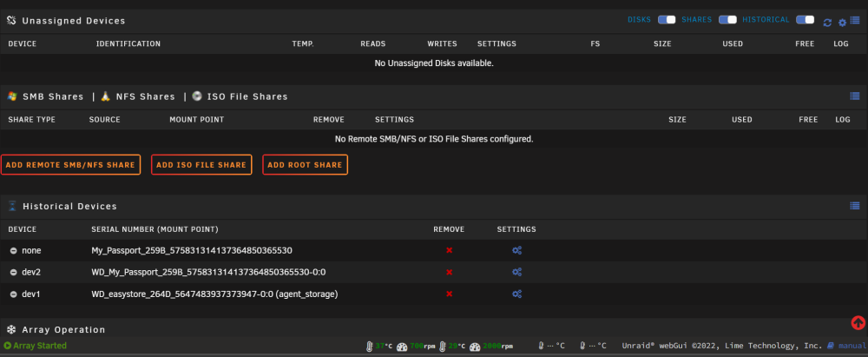Toggle the DISKS switch
The height and width of the screenshot is (357, 868).
[667, 19]
